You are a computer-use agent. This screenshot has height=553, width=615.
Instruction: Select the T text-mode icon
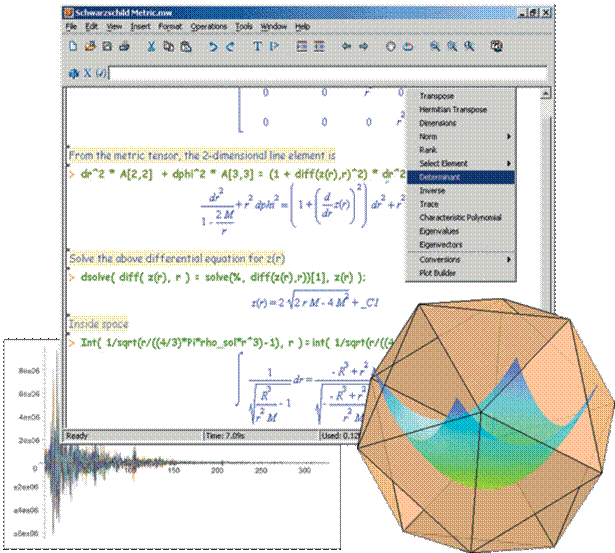[257, 46]
